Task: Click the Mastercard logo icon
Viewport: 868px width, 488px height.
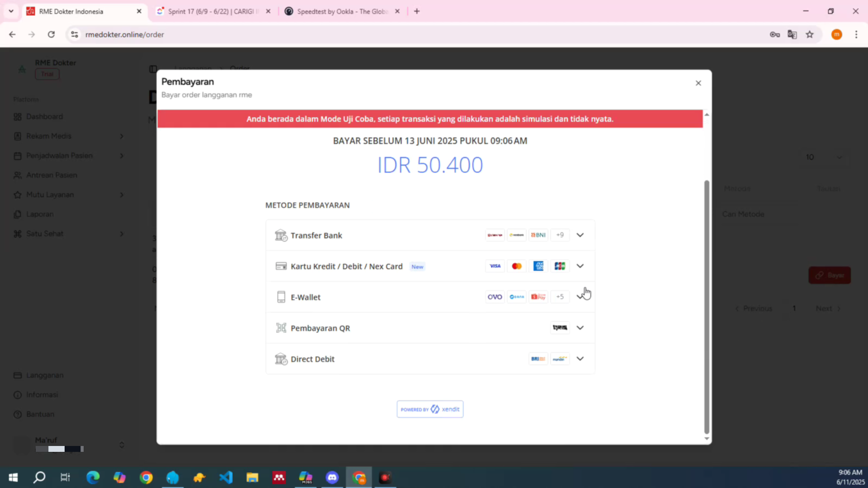Action: tap(517, 266)
